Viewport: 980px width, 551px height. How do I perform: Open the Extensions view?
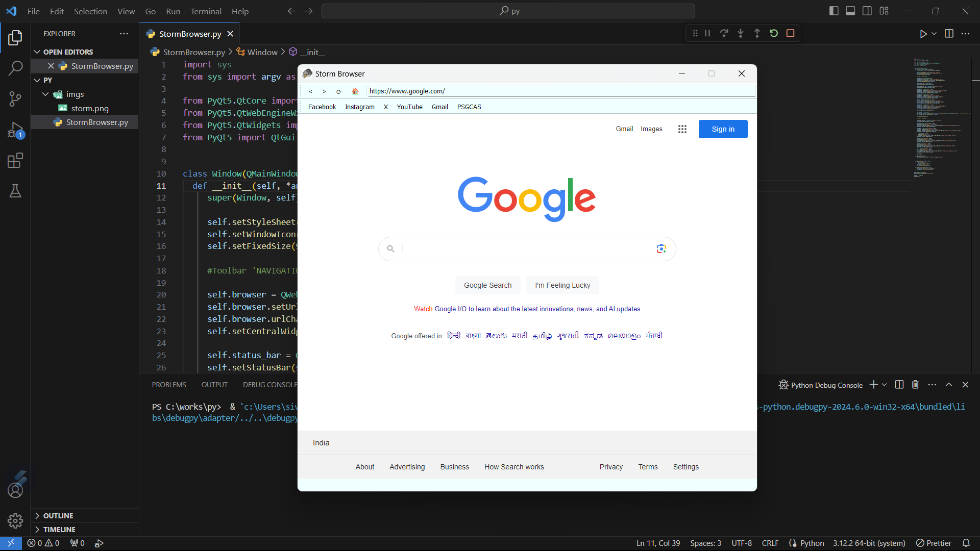click(x=15, y=160)
